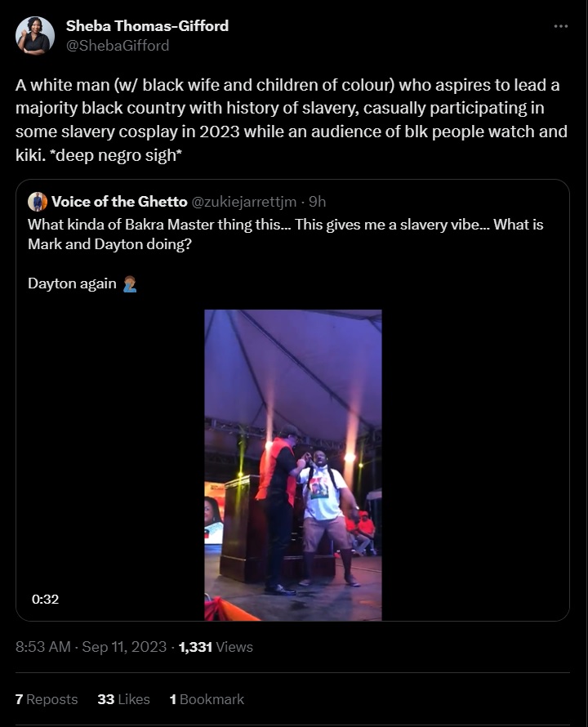The width and height of the screenshot is (588, 727).
Task: Open the three-dot more options menu
Action: (560, 26)
